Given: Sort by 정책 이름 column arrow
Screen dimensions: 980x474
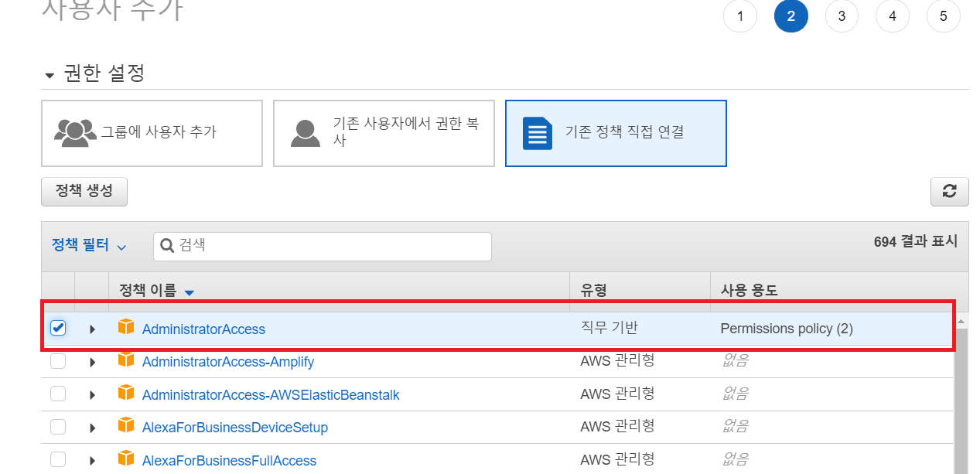Looking at the screenshot, I should click(x=189, y=292).
